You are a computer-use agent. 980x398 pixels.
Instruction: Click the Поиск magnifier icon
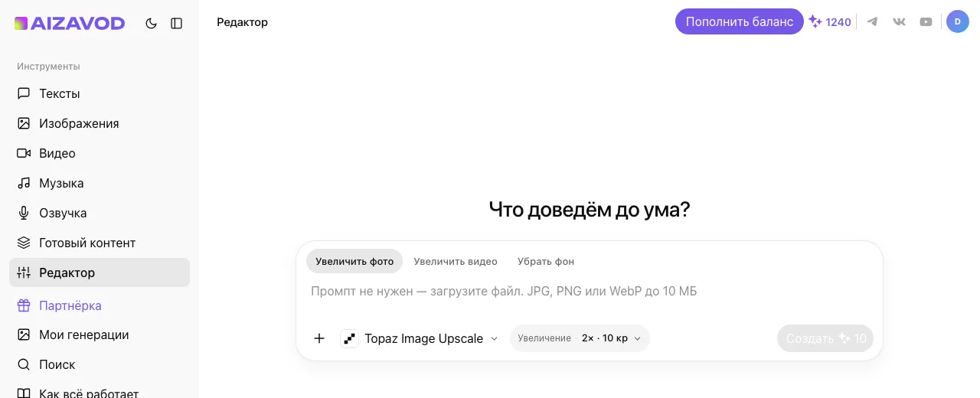(24, 364)
